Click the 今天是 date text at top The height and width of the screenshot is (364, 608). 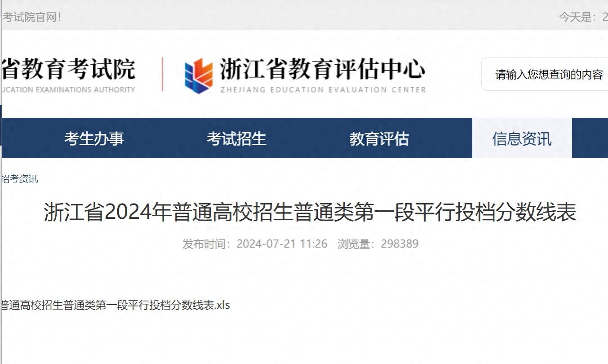pyautogui.click(x=583, y=18)
